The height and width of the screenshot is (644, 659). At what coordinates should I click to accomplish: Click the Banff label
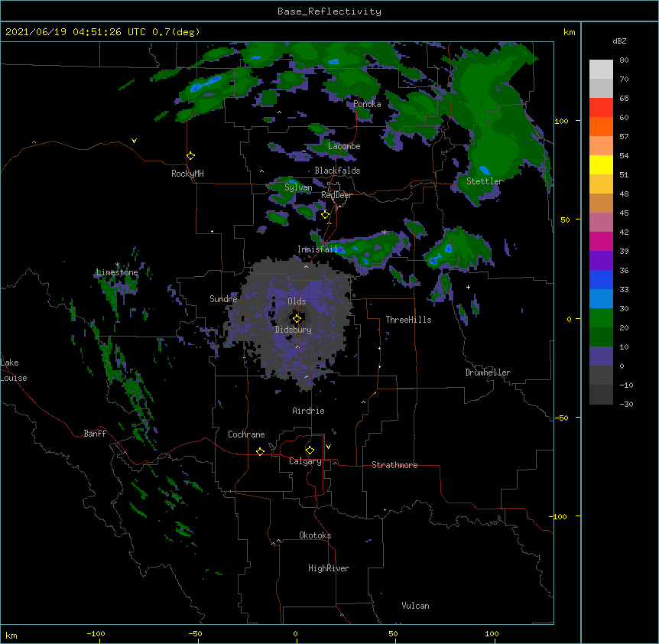95,434
